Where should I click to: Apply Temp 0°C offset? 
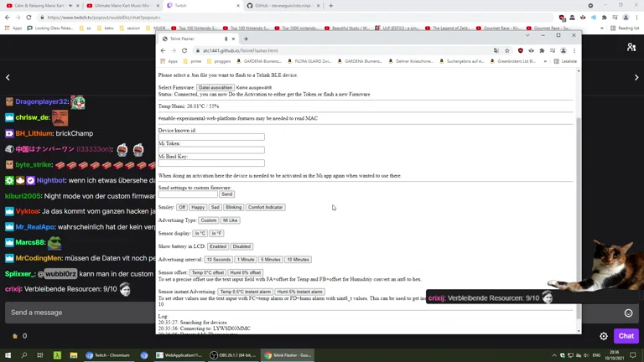tap(208, 273)
